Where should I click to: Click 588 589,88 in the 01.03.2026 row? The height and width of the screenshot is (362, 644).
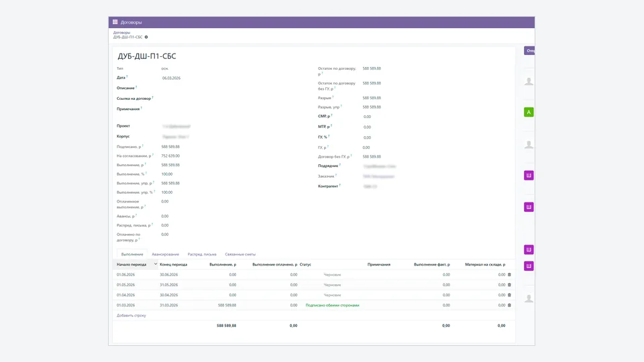click(227, 306)
